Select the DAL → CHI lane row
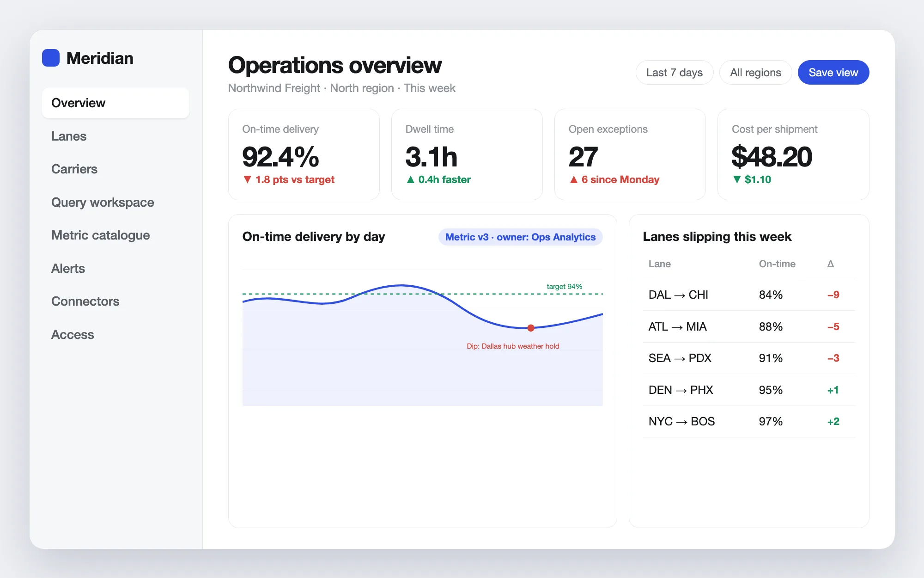 pos(749,295)
